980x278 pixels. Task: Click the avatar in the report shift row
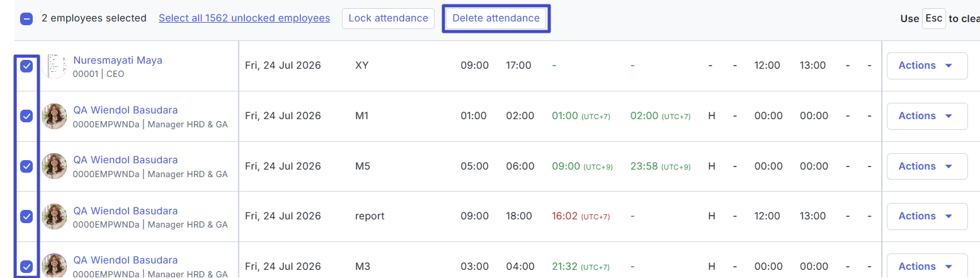point(54,216)
